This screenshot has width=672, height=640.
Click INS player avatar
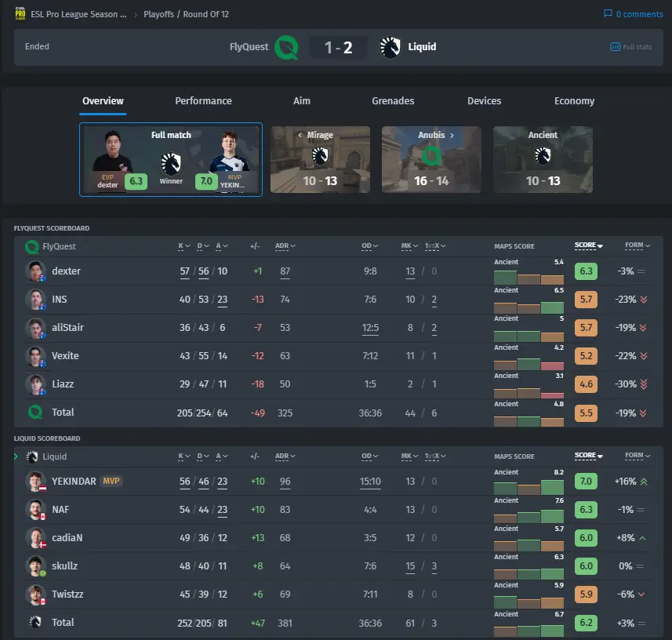35,299
